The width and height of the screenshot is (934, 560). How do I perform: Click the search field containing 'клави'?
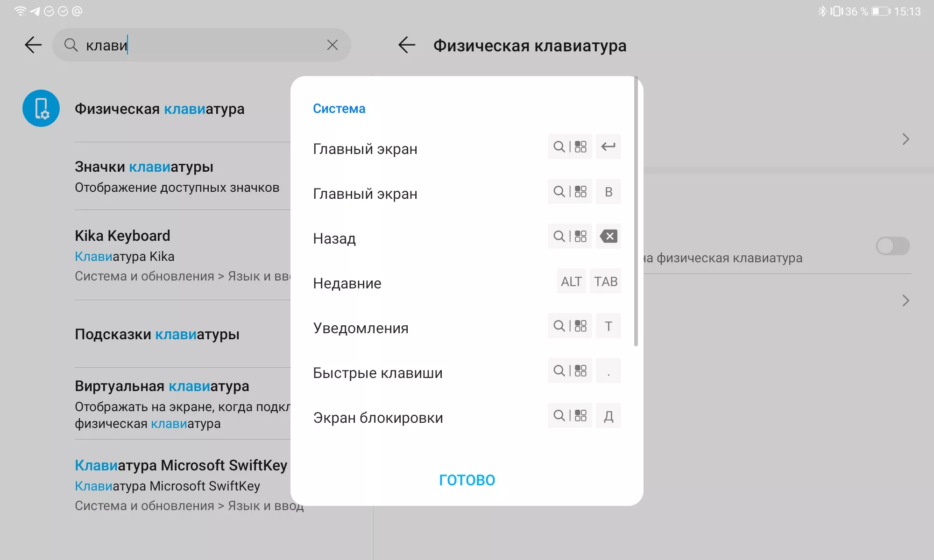coord(202,45)
